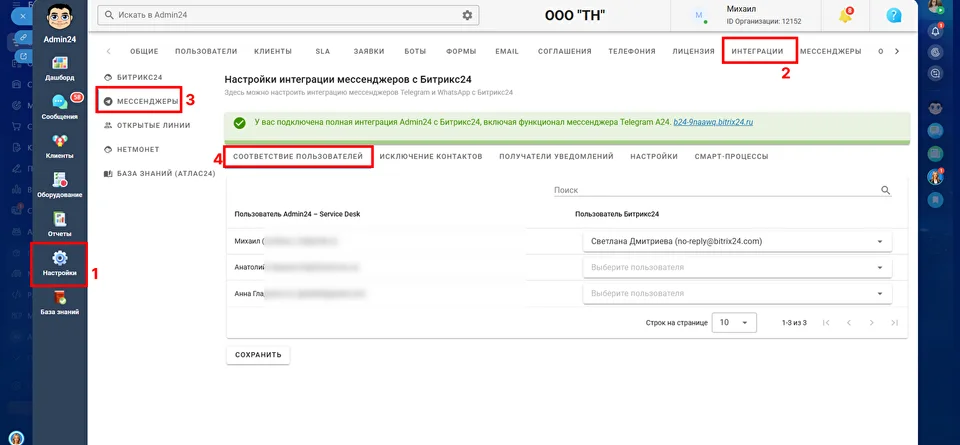This screenshot has width=960, height=445.
Task: Click the magnifier icon in Поиск field
Action: [x=885, y=190]
